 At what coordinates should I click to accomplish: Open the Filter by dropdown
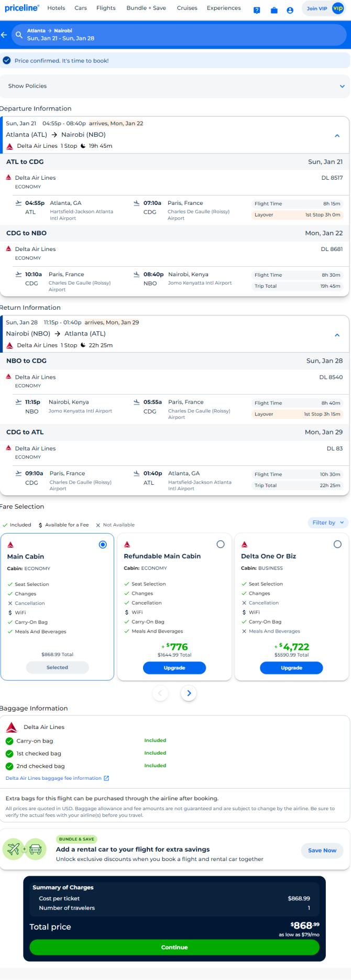[x=328, y=522]
